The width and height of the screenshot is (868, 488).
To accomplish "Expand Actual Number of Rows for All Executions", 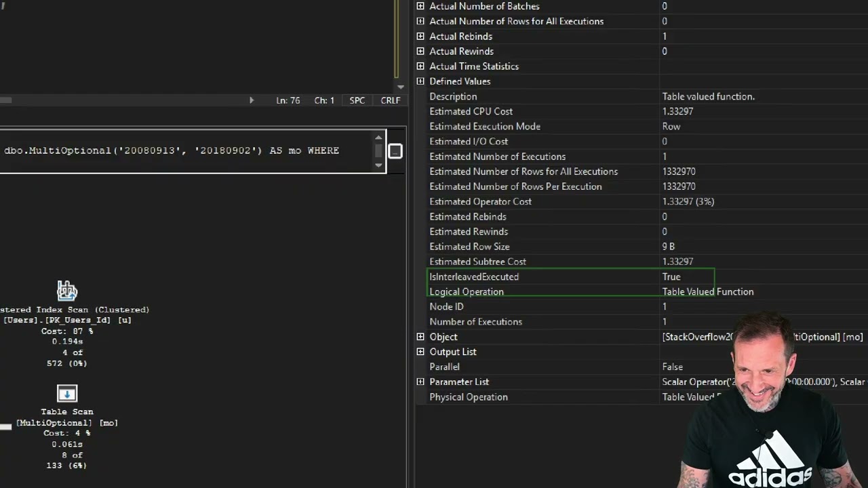I will coord(420,21).
